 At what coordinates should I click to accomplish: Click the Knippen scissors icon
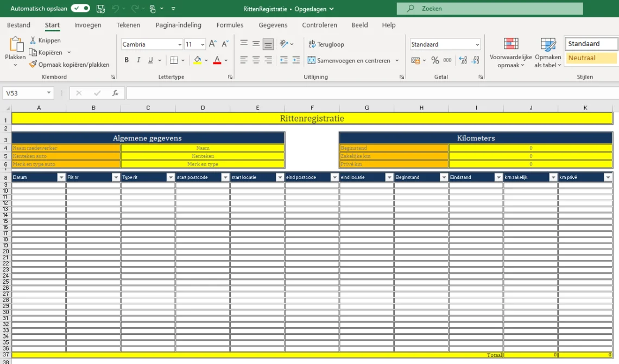33,41
